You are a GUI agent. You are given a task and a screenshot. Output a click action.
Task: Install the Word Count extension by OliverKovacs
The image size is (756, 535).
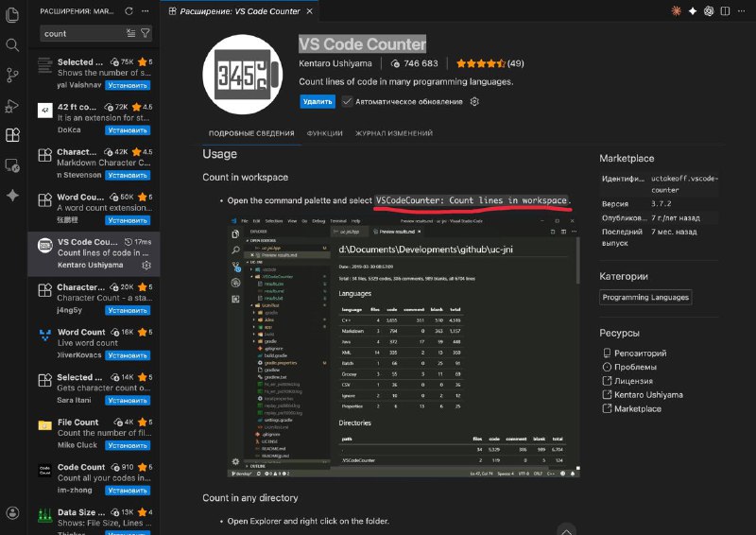pyautogui.click(x=128, y=355)
